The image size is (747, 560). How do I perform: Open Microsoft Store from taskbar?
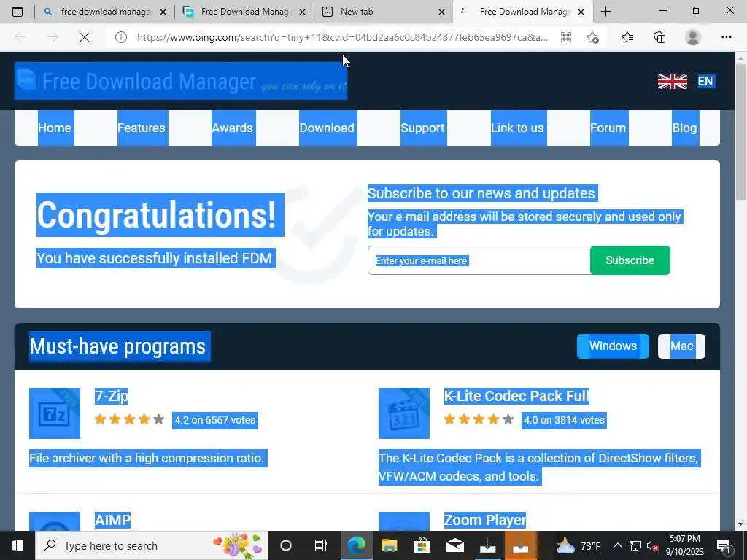[x=422, y=545]
